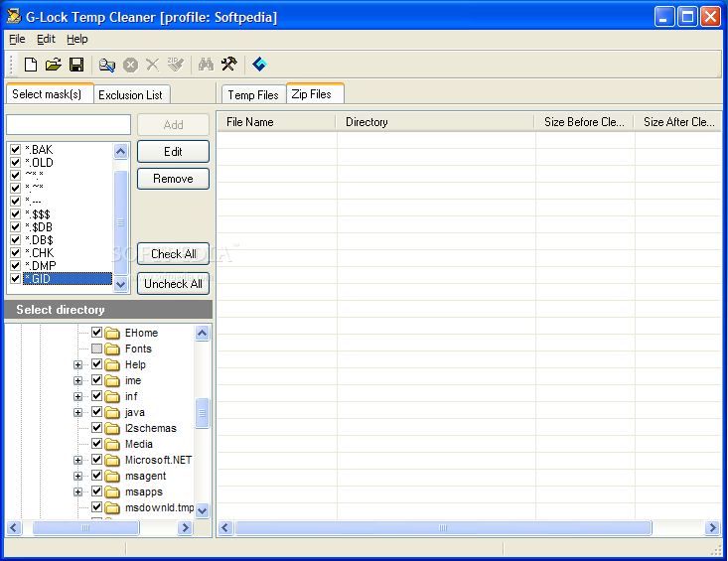The width and height of the screenshot is (728, 561).
Task: Check the Fonts folder checkbox
Action: tap(96, 348)
